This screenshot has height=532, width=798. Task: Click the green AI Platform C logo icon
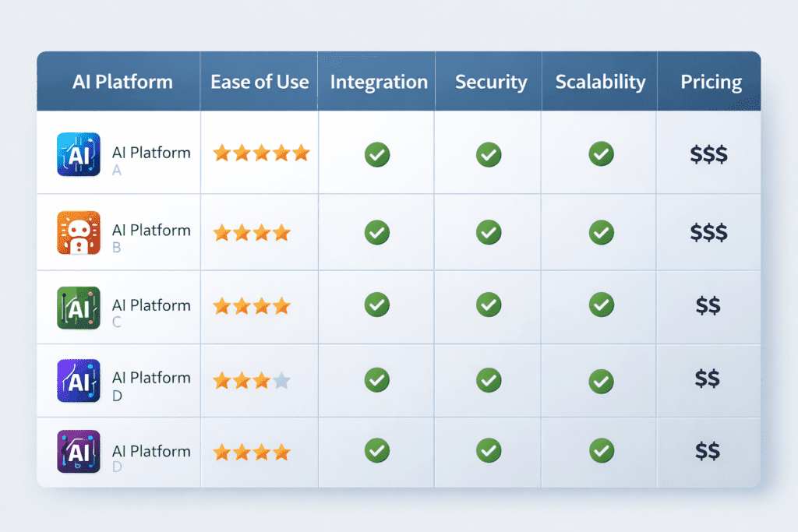point(79,308)
